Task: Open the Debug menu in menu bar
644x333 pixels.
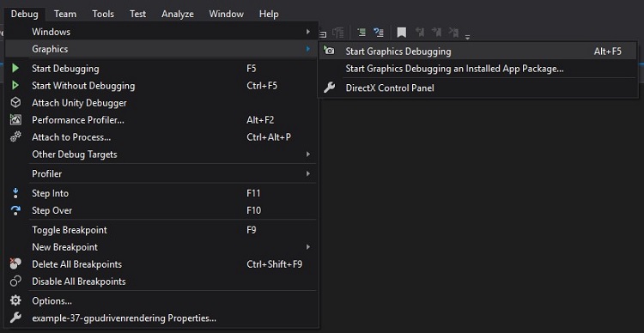Action: click(x=25, y=14)
